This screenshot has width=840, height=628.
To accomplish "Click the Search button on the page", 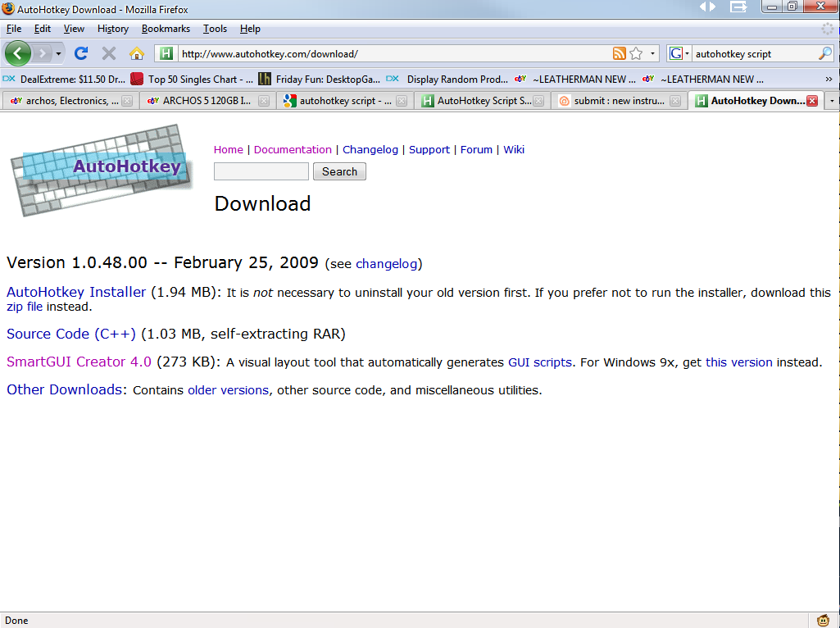I will pos(339,171).
